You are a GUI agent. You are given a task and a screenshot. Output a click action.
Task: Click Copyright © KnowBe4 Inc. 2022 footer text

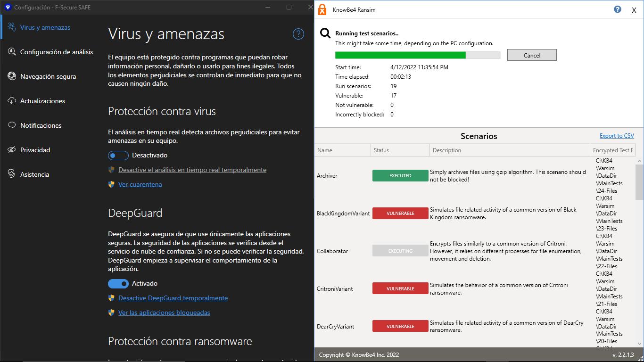[359, 355]
